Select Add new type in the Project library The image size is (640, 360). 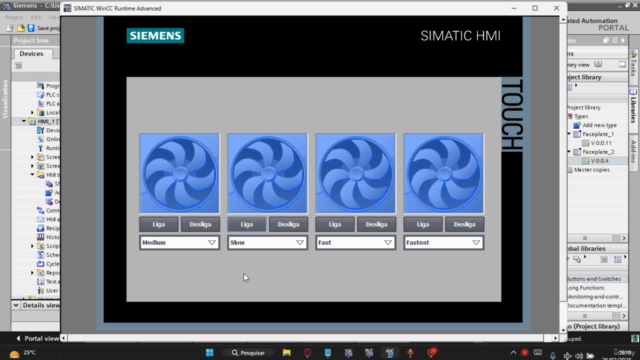[599, 125]
